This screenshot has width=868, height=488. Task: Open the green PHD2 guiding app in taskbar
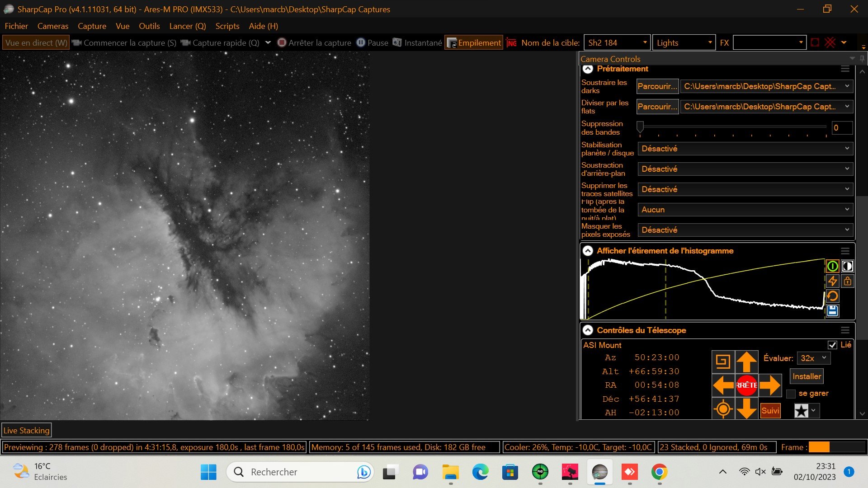click(540, 472)
